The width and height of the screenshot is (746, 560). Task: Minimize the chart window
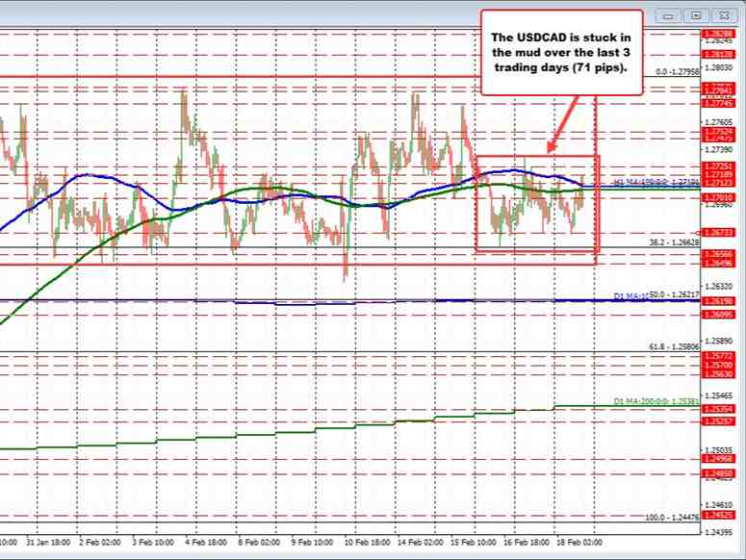point(668,15)
